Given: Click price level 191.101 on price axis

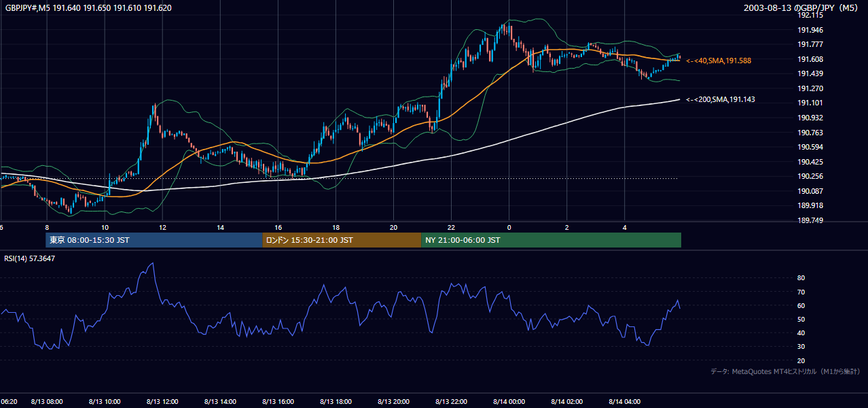Looking at the screenshot, I should tap(810, 103).
